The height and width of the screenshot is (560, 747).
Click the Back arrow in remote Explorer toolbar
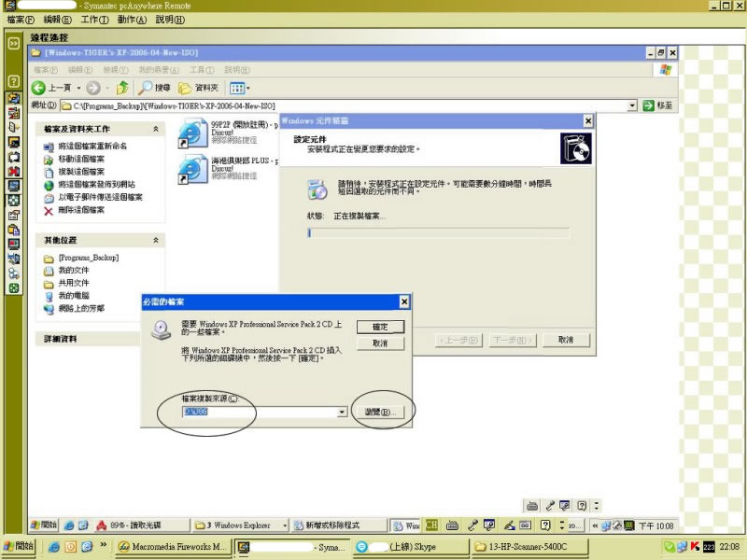pos(38,88)
